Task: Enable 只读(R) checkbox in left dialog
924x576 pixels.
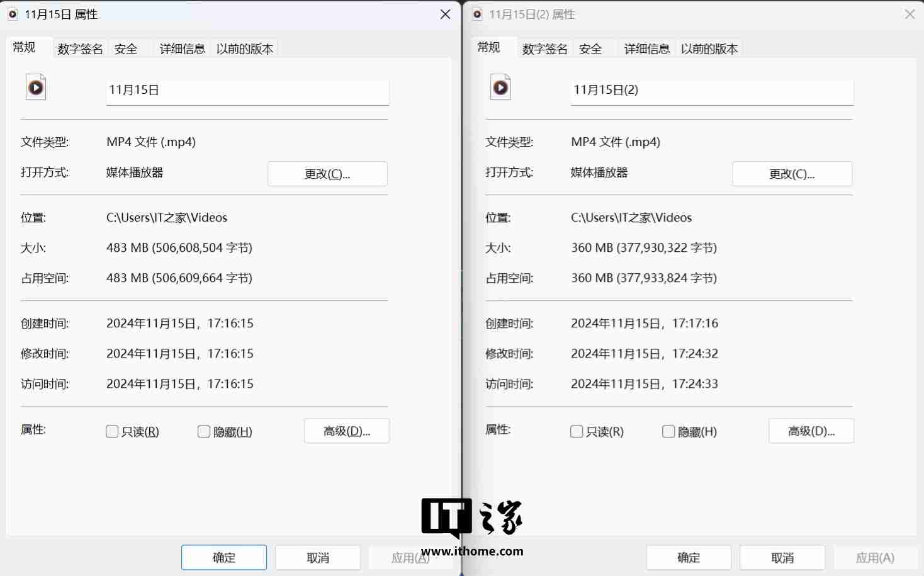Action: click(111, 432)
